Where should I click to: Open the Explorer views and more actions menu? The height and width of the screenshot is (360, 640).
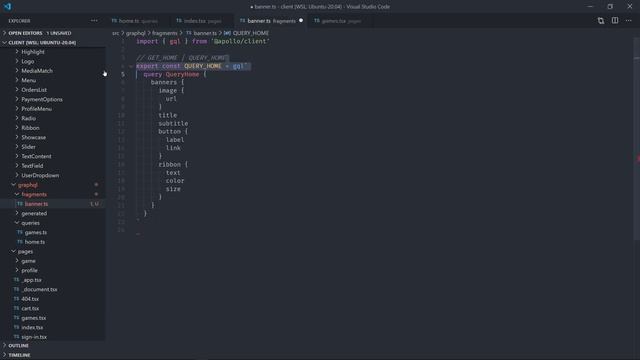click(x=94, y=20)
